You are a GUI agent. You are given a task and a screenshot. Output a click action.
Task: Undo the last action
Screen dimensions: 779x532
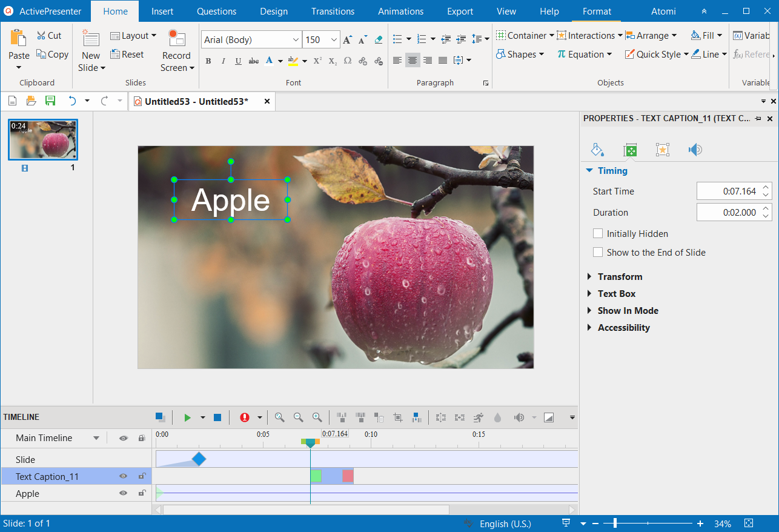point(73,101)
